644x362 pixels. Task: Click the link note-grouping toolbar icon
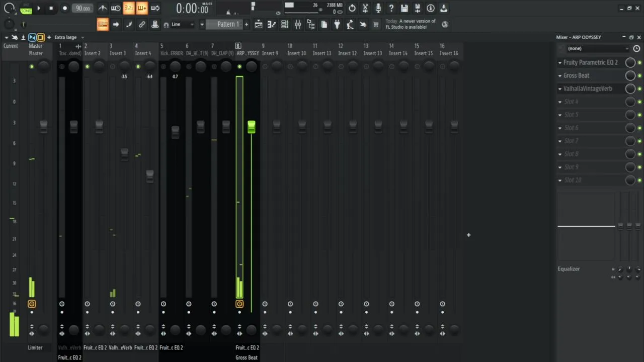coord(142,24)
